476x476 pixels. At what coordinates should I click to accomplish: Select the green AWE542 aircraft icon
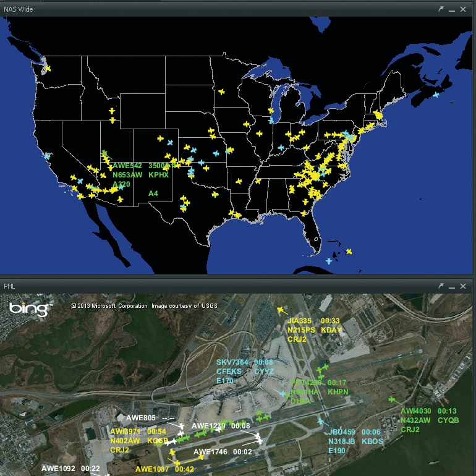coord(104,153)
